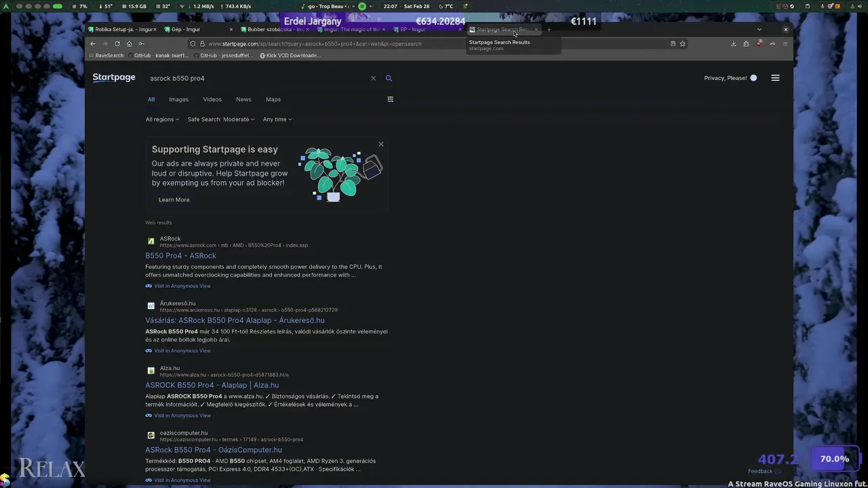Screen dimensions: 868x488
Task: Visit ASRock result in Anonymous View
Action: pyautogui.click(x=178, y=286)
